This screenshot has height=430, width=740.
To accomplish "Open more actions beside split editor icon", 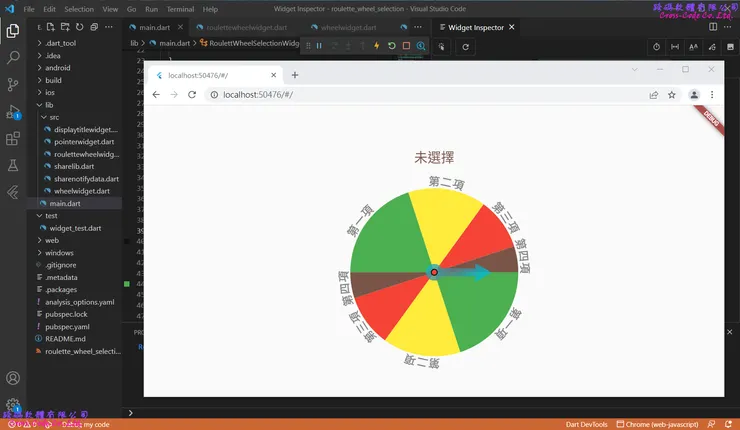I will pos(728,27).
